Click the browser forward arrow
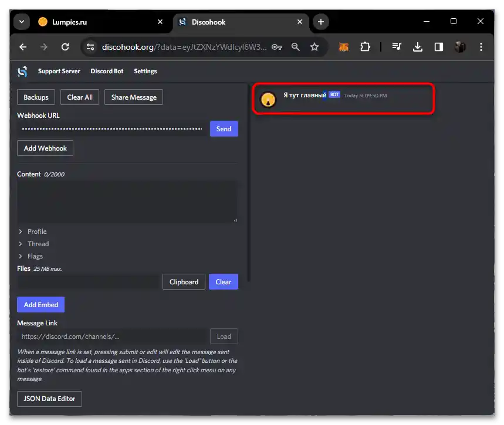 44,47
